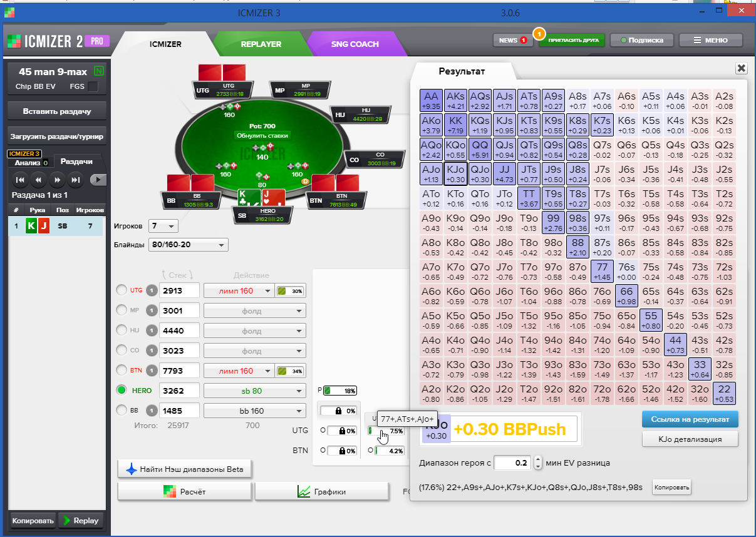Screen dimensions: 756x537
Task: Run the Расчёт calculation button
Action: pyautogui.click(x=185, y=491)
